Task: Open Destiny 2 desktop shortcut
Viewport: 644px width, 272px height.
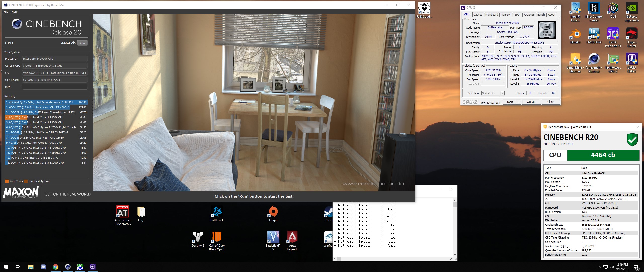Action: tap(198, 239)
